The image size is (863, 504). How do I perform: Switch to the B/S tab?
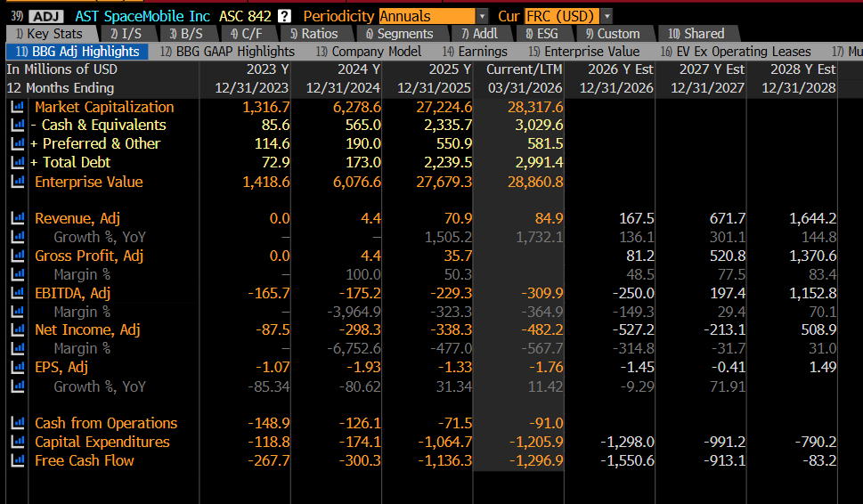pyautogui.click(x=186, y=34)
